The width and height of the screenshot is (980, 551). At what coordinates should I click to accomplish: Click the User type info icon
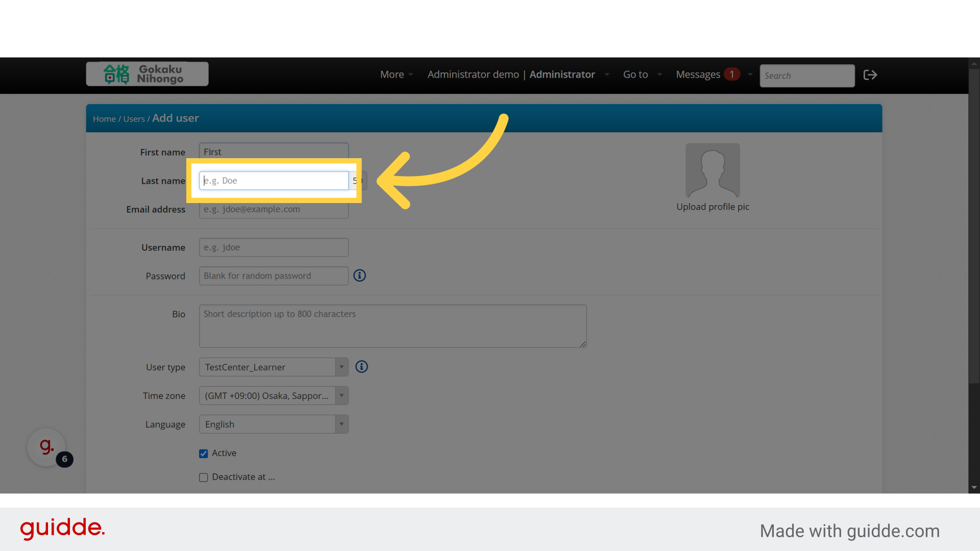361,367
